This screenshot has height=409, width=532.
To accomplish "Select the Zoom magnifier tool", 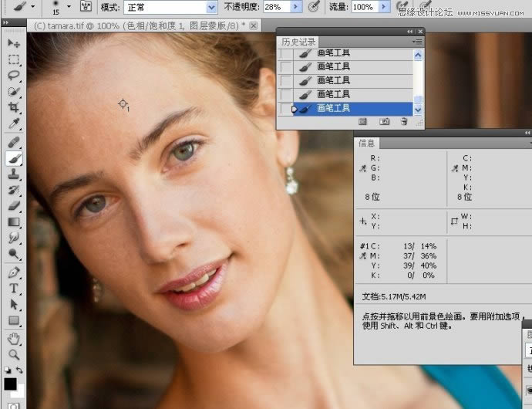I will (x=14, y=354).
